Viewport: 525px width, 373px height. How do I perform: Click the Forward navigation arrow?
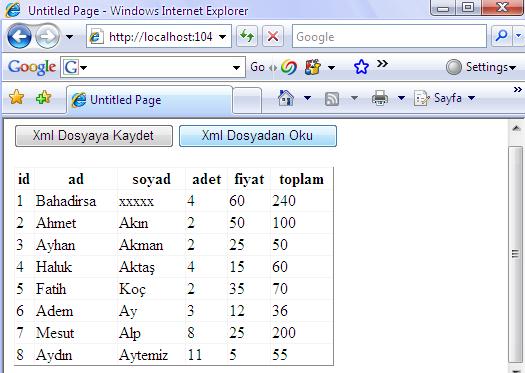tap(47, 36)
